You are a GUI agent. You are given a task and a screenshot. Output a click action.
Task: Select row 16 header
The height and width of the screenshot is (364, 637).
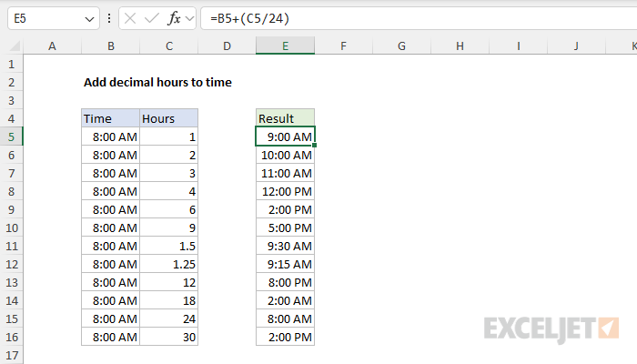coord(11,338)
